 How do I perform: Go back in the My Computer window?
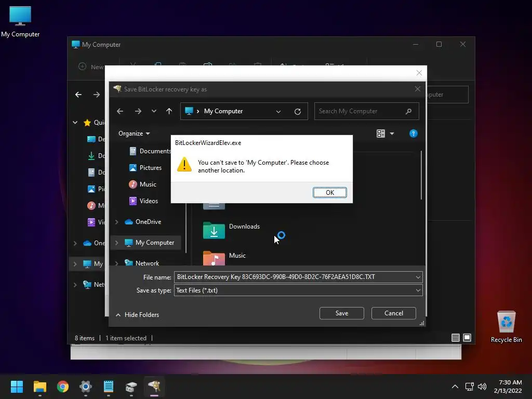[x=78, y=95]
